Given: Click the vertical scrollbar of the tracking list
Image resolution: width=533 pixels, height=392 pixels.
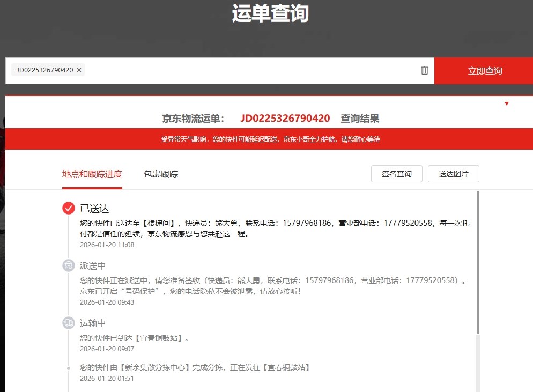Looking at the screenshot, I should pyautogui.click(x=477, y=263).
